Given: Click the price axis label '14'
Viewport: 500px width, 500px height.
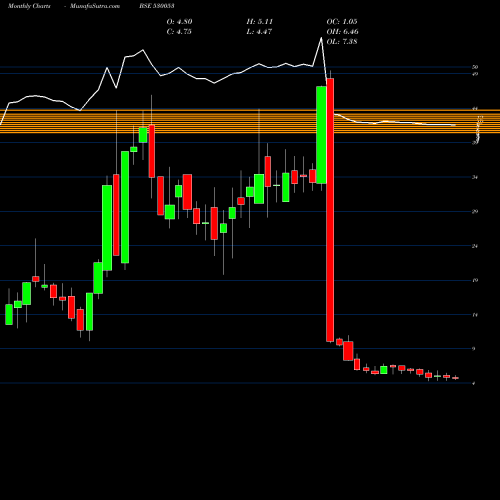Looking at the screenshot, I should pos(475,315).
